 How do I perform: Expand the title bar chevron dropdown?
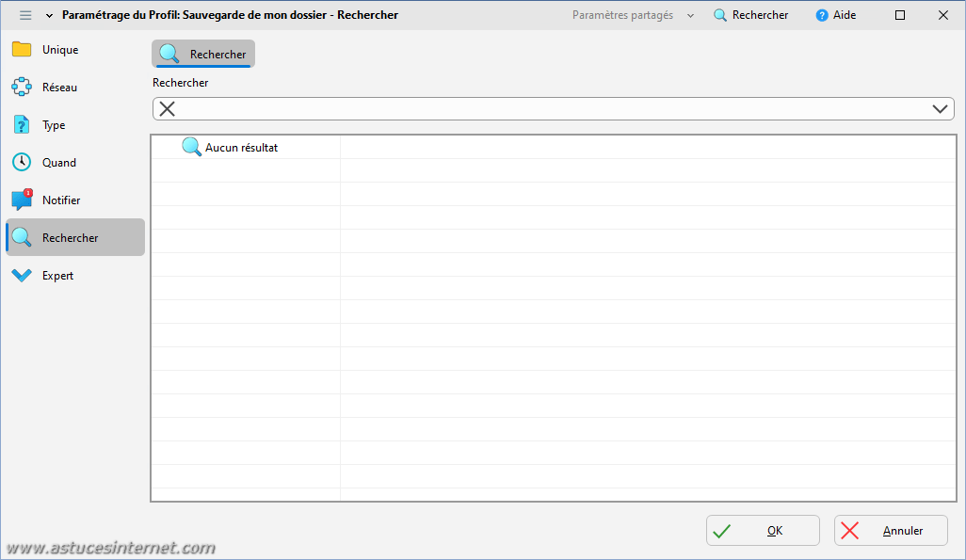tap(49, 15)
